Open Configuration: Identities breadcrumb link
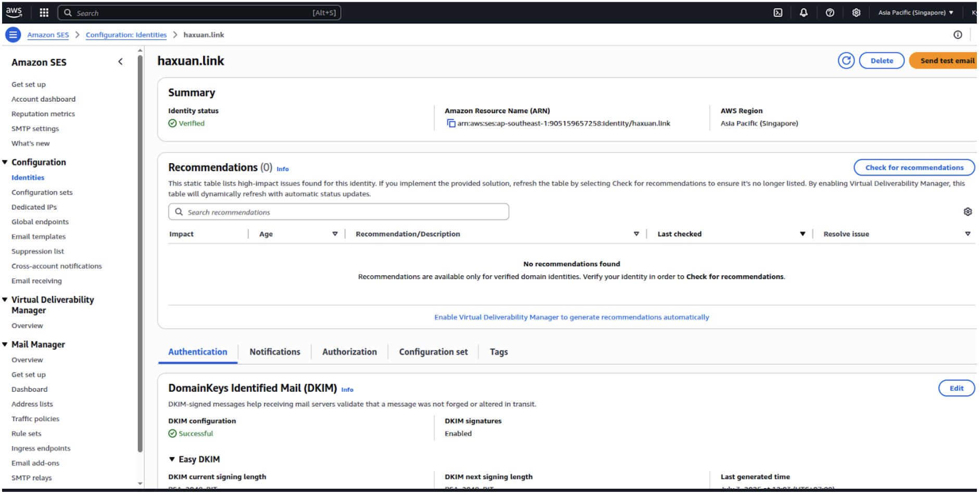This screenshot has width=980, height=494. pyautogui.click(x=126, y=35)
